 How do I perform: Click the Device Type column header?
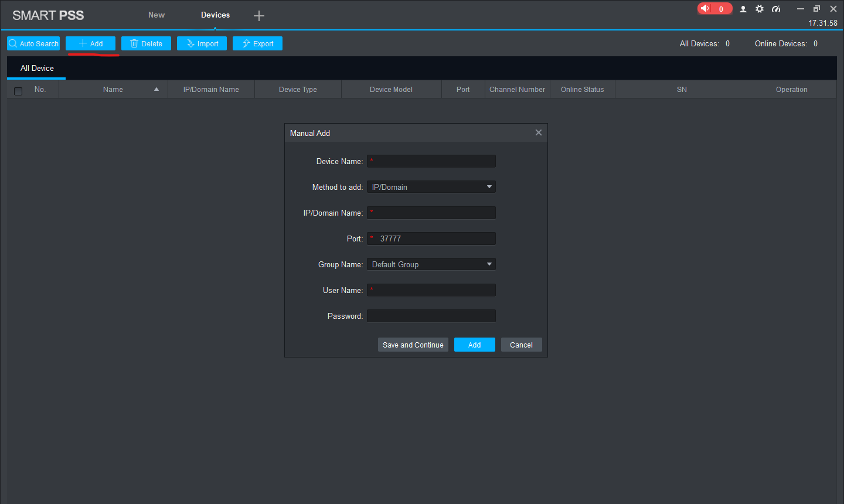(298, 90)
